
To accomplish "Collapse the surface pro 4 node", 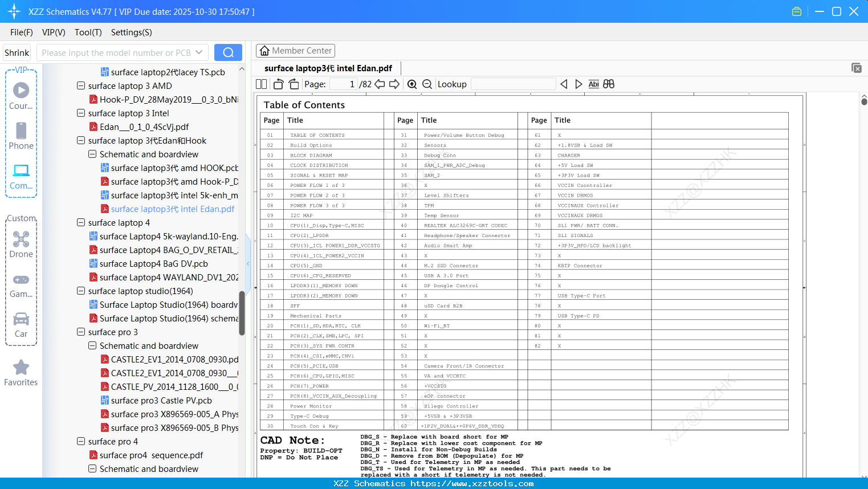I will click(81, 442).
